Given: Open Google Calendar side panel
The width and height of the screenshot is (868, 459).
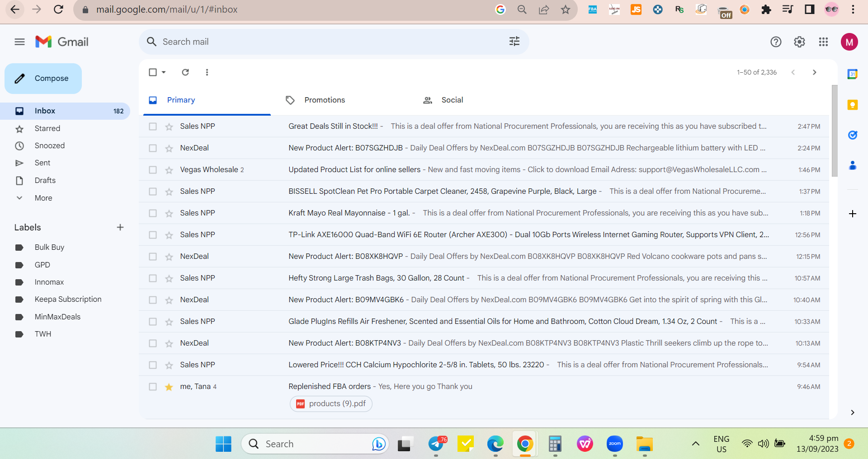Looking at the screenshot, I should coord(853,74).
